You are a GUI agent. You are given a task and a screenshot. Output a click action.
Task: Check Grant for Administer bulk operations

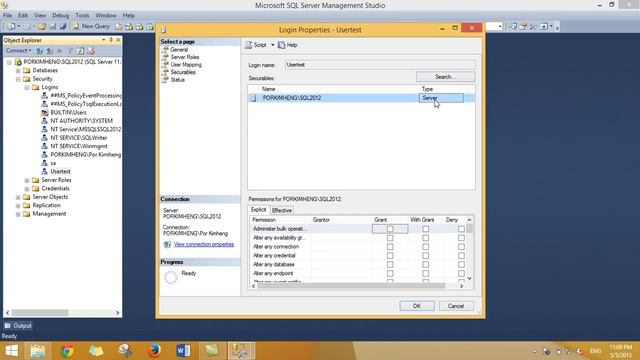click(390, 229)
